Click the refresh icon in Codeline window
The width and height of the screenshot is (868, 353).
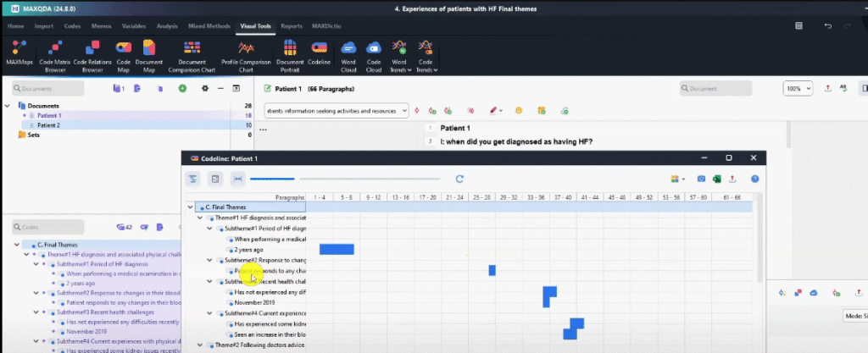coord(459,179)
